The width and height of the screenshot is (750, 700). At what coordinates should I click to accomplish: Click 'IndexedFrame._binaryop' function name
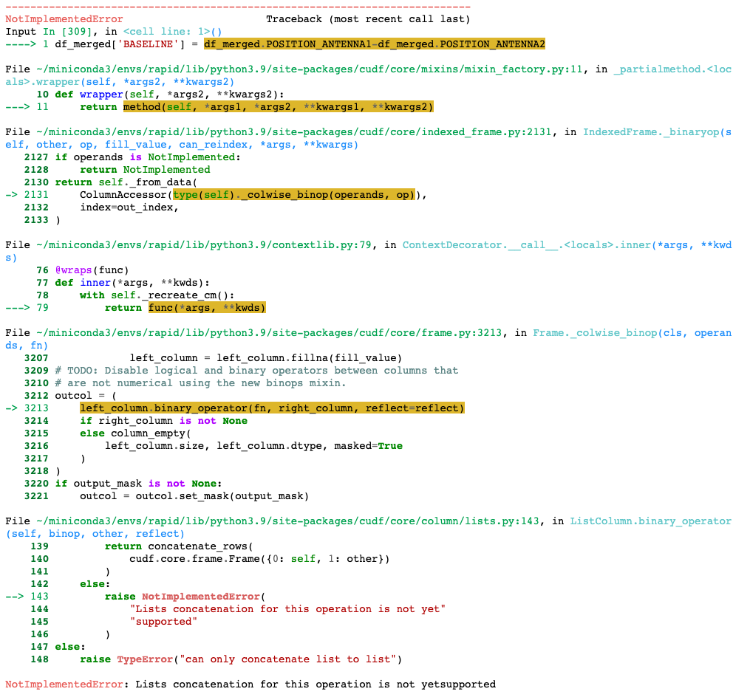pyautogui.click(x=651, y=132)
